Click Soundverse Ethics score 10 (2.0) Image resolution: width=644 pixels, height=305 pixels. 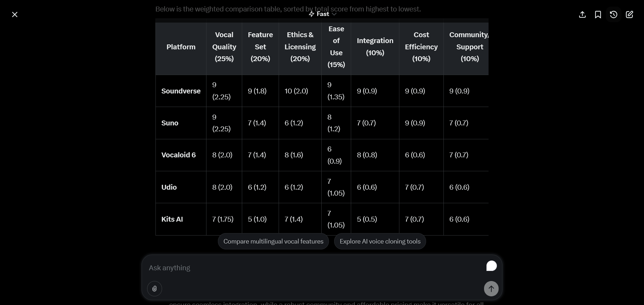tap(296, 91)
